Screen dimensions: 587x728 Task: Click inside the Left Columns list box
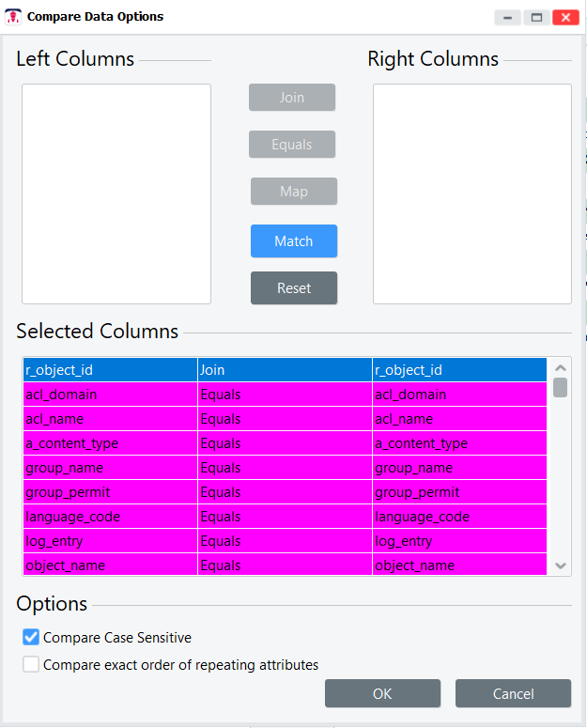click(x=116, y=194)
